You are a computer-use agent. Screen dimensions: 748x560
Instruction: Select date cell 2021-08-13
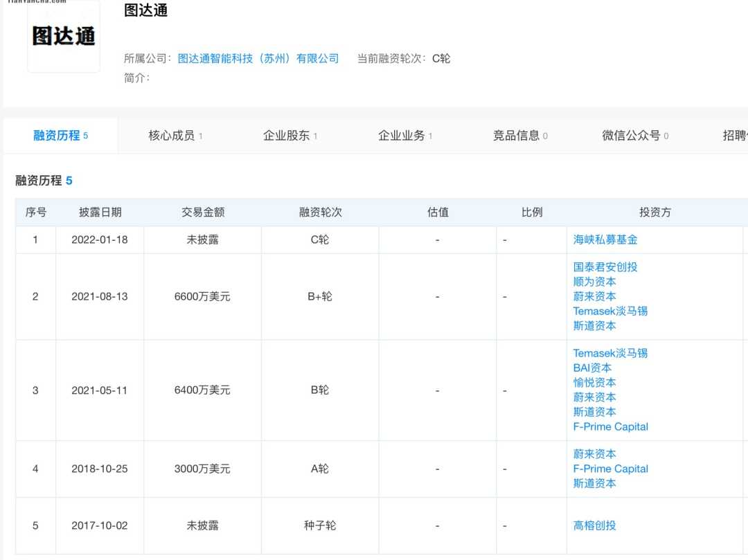[100, 296]
